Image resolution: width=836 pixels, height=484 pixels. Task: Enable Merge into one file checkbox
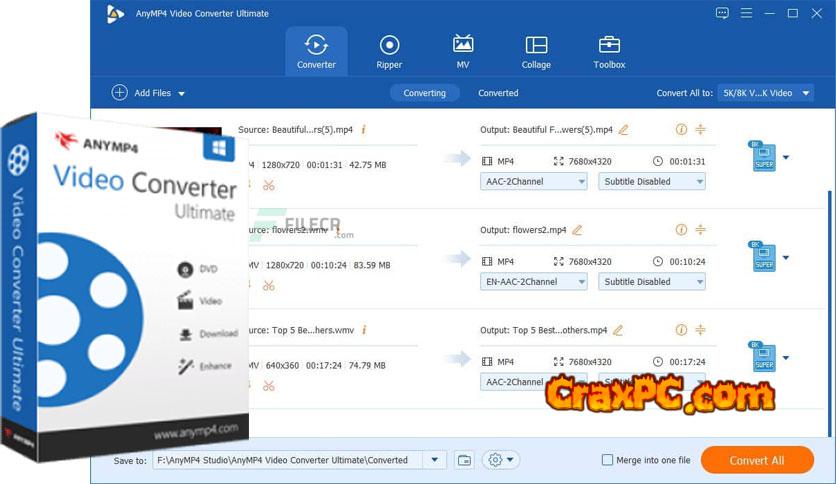[x=607, y=460]
